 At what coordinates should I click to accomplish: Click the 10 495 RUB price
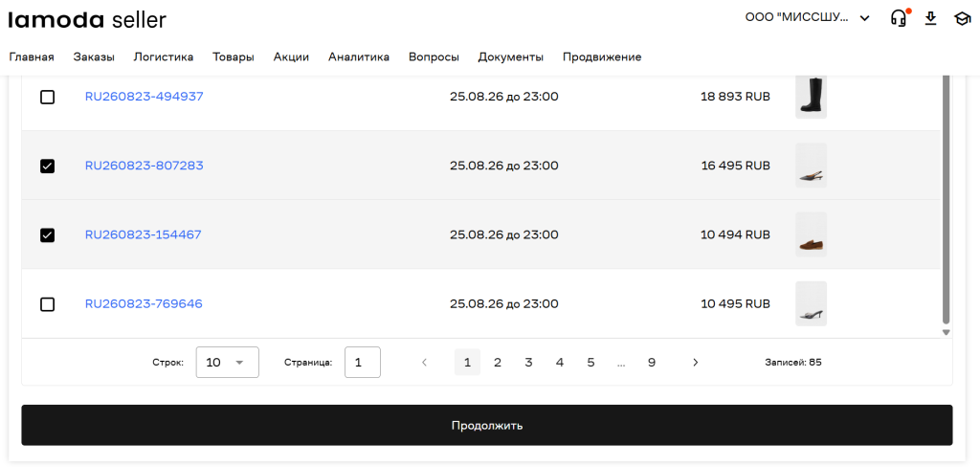736,304
